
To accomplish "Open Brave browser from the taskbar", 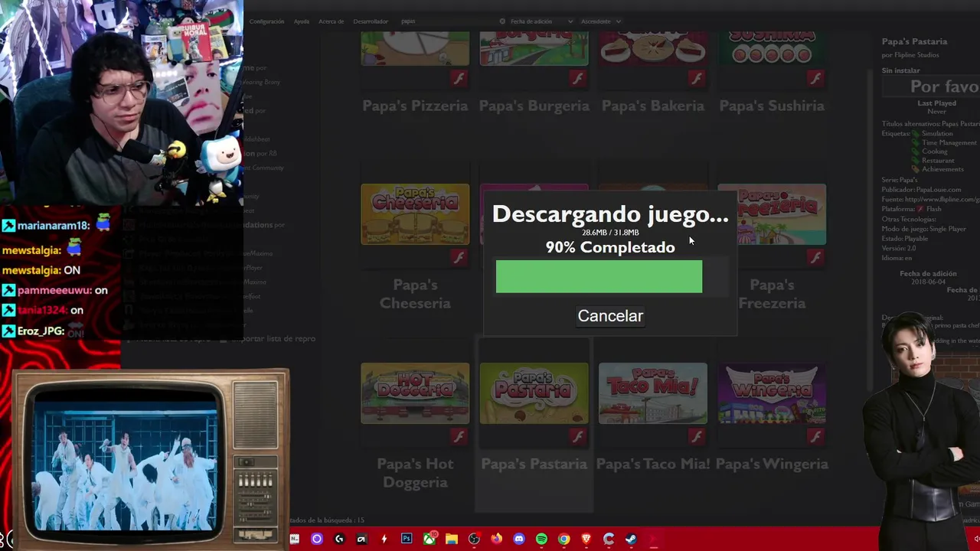I will (x=586, y=539).
